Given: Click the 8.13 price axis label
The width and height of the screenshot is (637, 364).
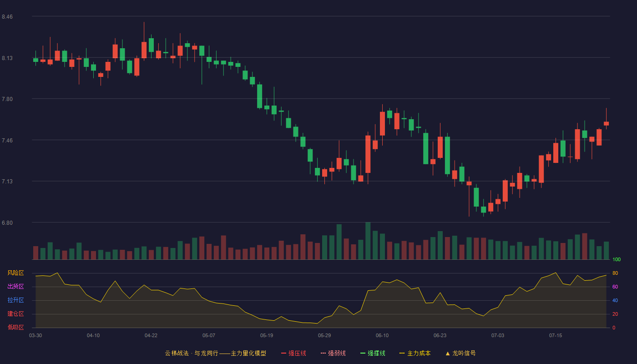Looking at the screenshot, I should click(7, 58).
